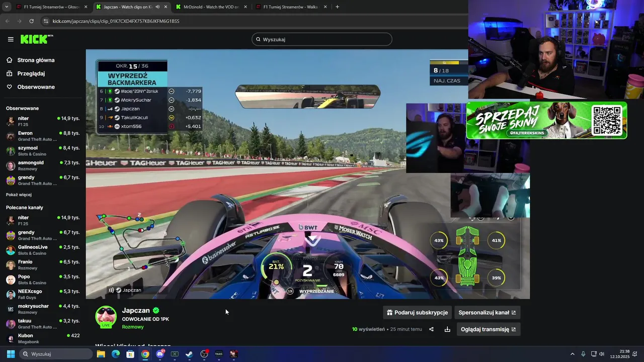644x362 pixels.
Task: Click Windows taskbar search box
Action: 55,354
